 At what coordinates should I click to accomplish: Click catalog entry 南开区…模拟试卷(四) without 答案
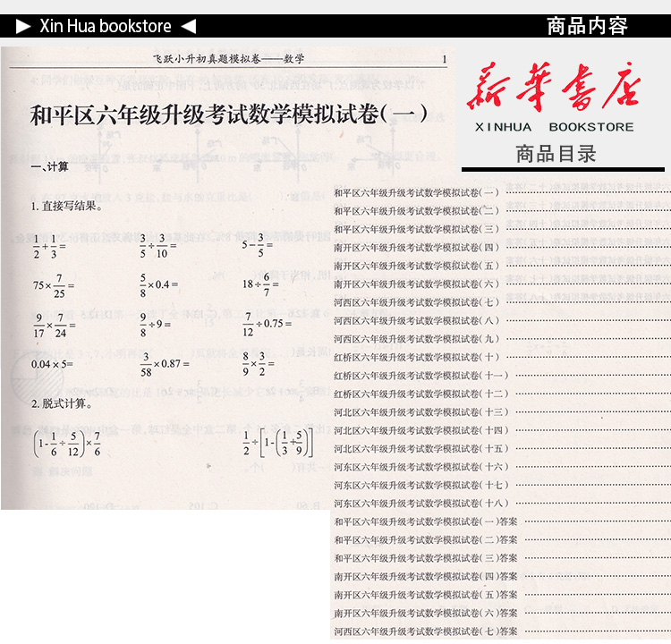pyautogui.click(x=416, y=248)
